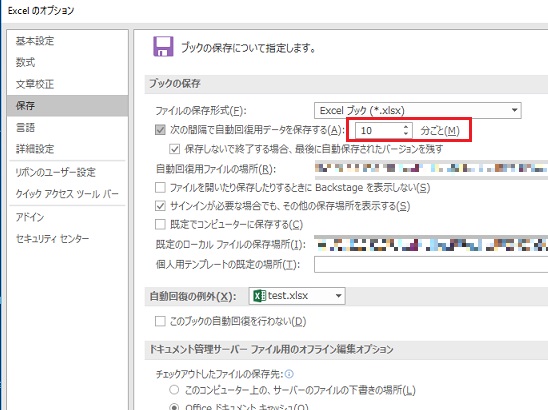548x410 pixels.
Task: Select the 保存 category
Action: coord(67,106)
